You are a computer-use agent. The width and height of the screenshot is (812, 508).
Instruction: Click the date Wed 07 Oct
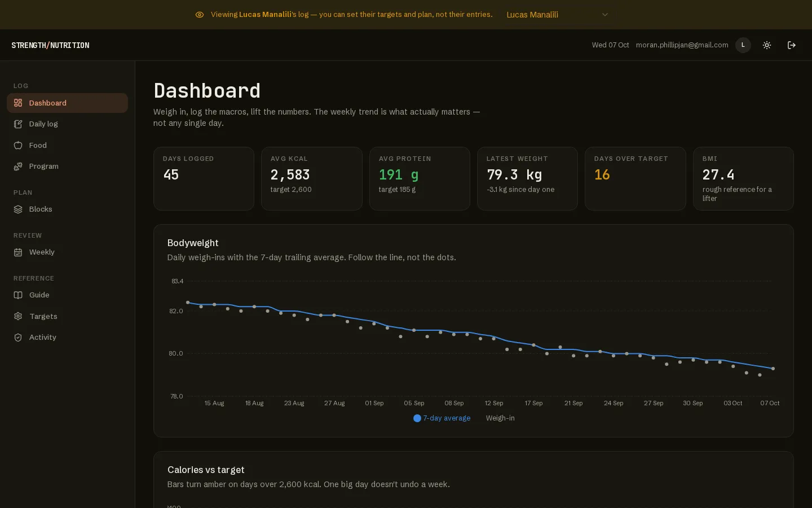pyautogui.click(x=610, y=45)
